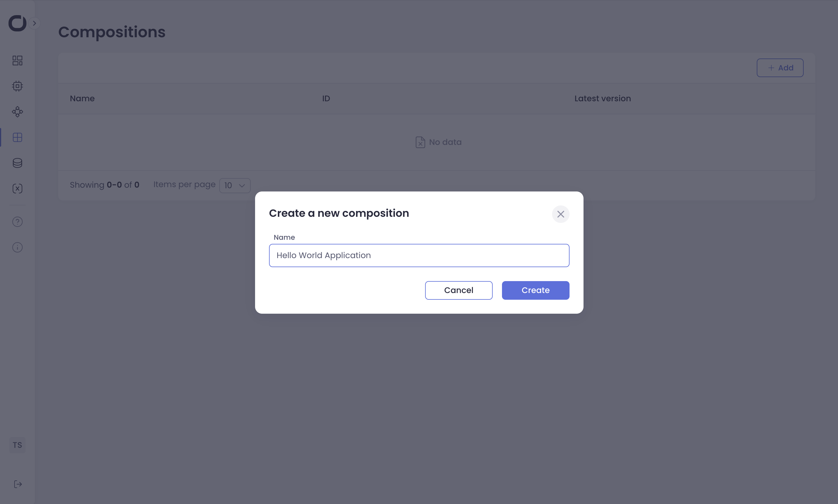Click the application logo at the top left
This screenshot has width=838, height=504.
click(x=17, y=23)
